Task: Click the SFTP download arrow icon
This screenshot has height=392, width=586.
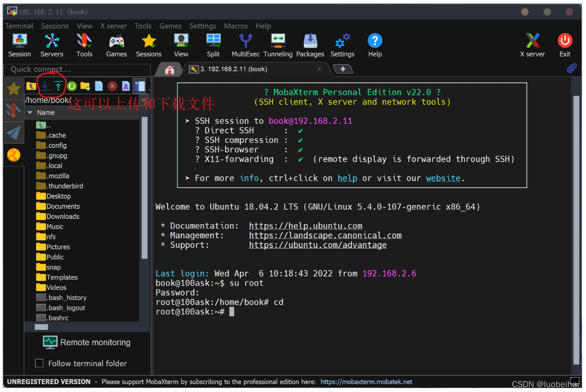Action: point(45,86)
